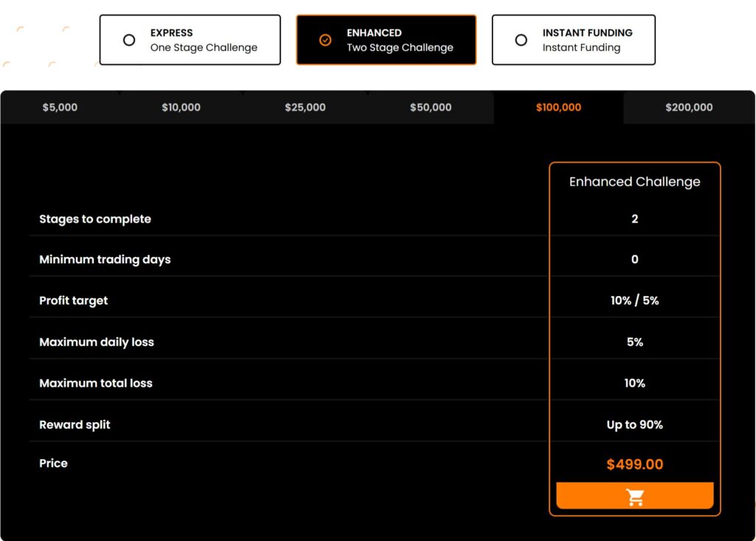Viewport: 756px width, 541px height.
Task: Switch to the $50,000 tab
Action: [x=430, y=108]
